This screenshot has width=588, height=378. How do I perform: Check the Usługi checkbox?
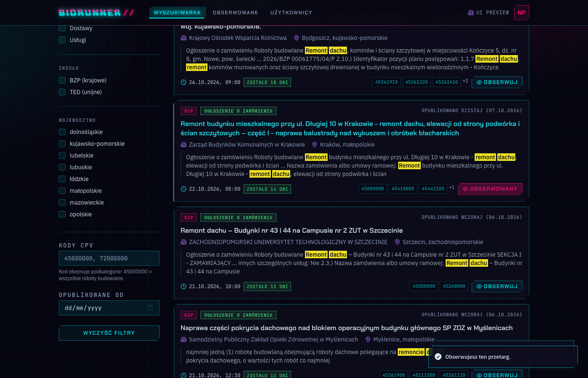tap(62, 40)
